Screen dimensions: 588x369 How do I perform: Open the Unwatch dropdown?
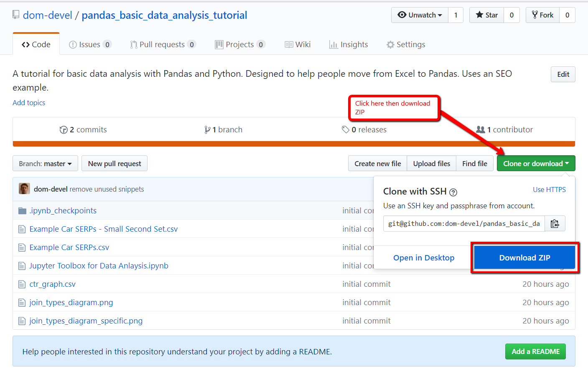point(420,15)
